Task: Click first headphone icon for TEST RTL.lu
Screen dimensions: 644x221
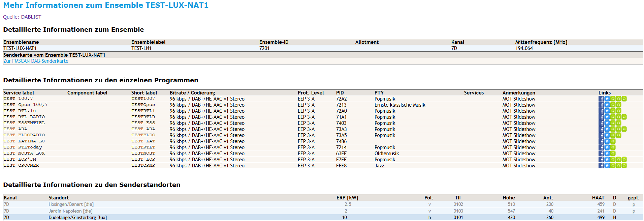Action: point(613,111)
